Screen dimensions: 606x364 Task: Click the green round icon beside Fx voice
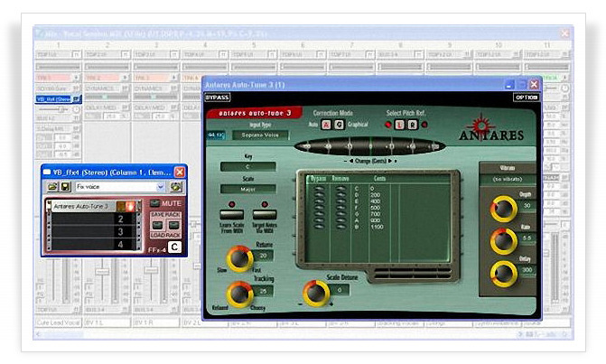tap(176, 187)
